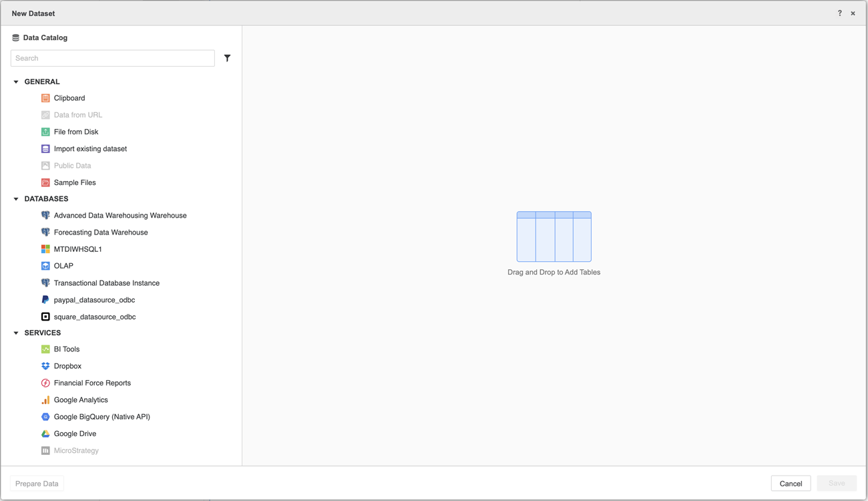The width and height of the screenshot is (868, 501).
Task: Click the Data Catalog search field
Action: [113, 58]
